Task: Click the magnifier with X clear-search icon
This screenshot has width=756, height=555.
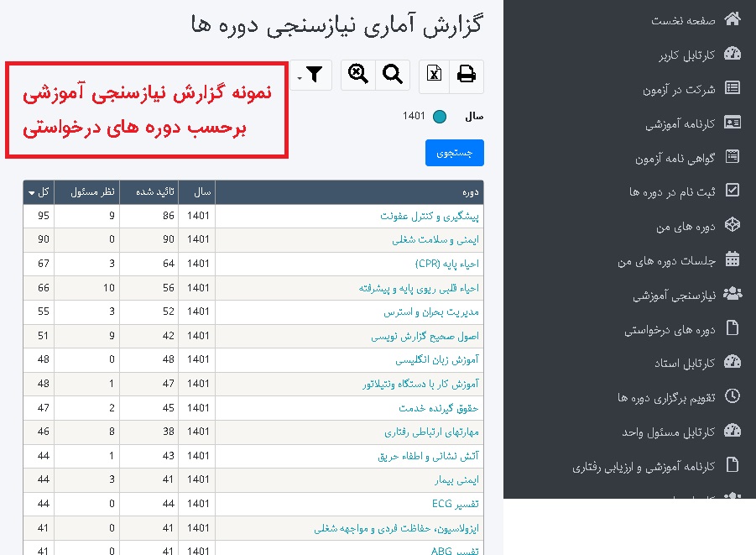Action: point(357,75)
